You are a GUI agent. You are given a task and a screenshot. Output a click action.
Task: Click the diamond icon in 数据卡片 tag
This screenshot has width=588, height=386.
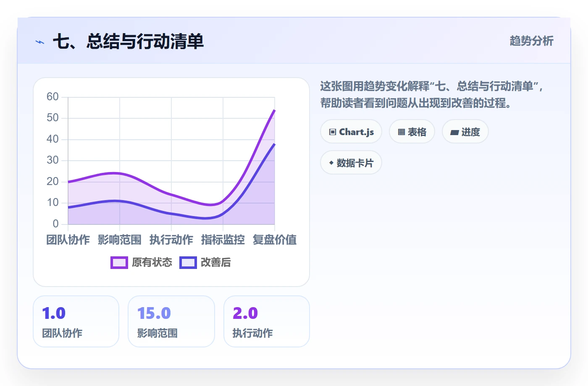pyautogui.click(x=331, y=163)
